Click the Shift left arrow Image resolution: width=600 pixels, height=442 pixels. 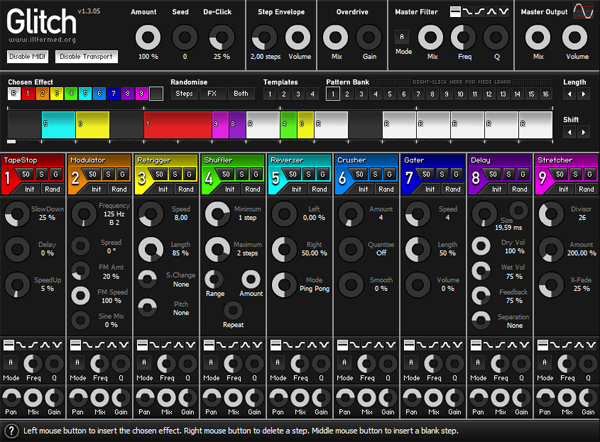point(569,132)
